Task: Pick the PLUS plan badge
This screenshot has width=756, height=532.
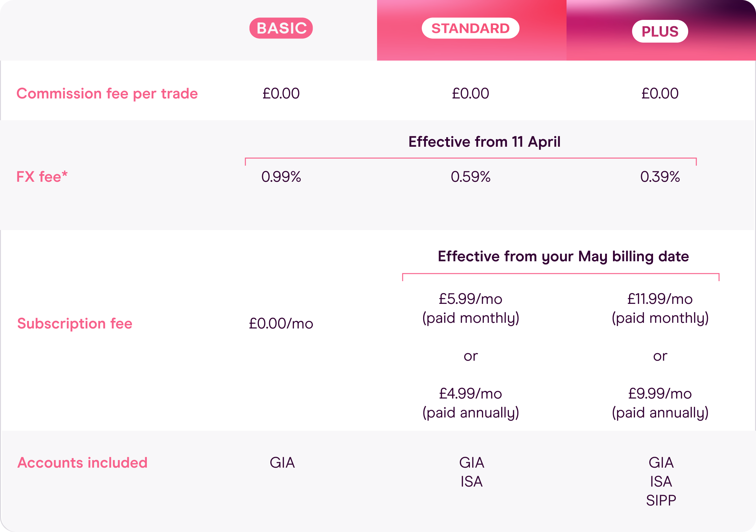Action: click(x=660, y=31)
